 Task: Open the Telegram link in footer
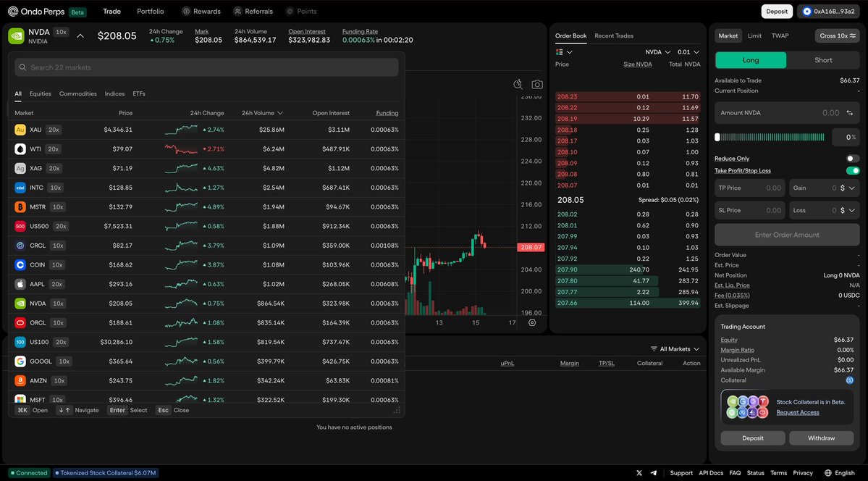coord(654,473)
